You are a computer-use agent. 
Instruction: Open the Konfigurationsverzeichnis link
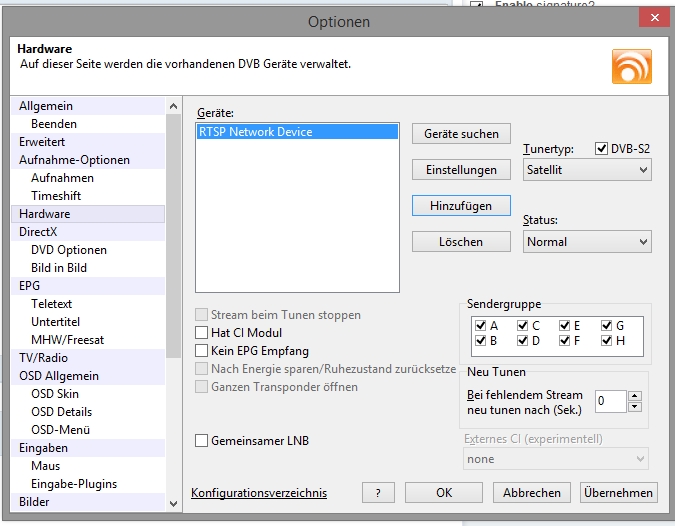pos(259,493)
